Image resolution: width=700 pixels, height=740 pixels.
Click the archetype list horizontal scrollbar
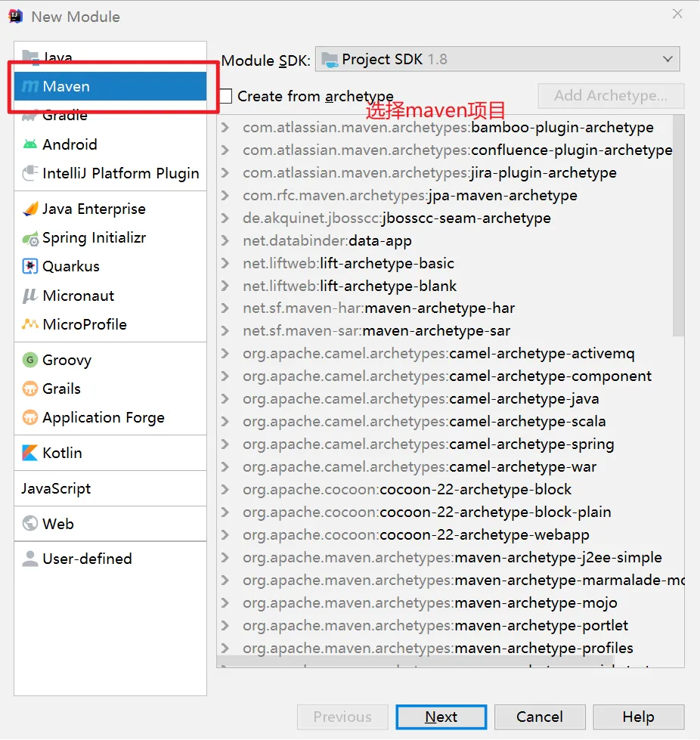coord(415,661)
